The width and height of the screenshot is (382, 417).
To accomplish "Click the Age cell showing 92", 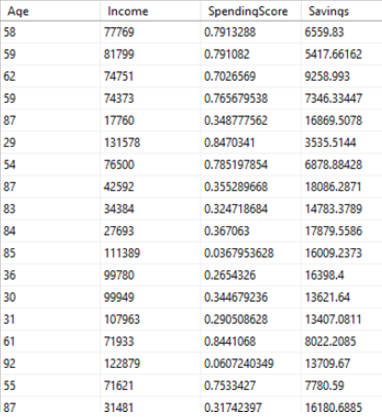I will 50,363.
